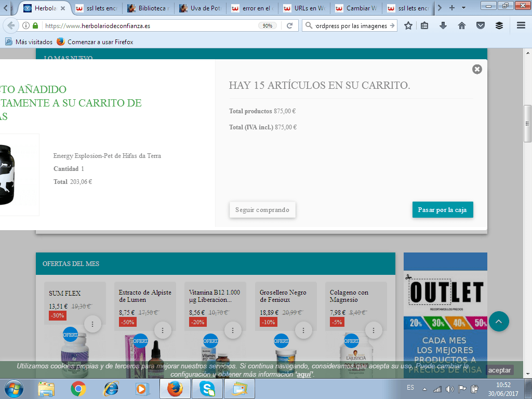Open Skype from the taskbar

click(x=207, y=389)
